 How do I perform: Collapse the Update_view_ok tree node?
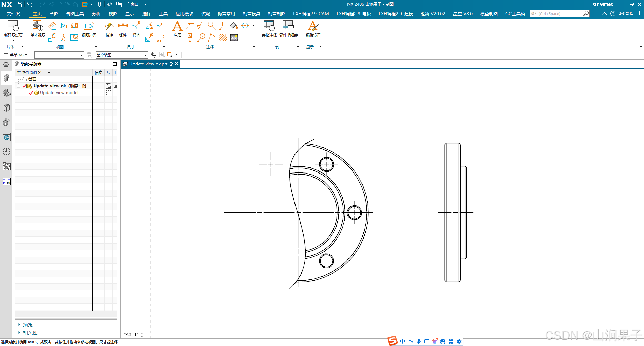(x=19, y=86)
